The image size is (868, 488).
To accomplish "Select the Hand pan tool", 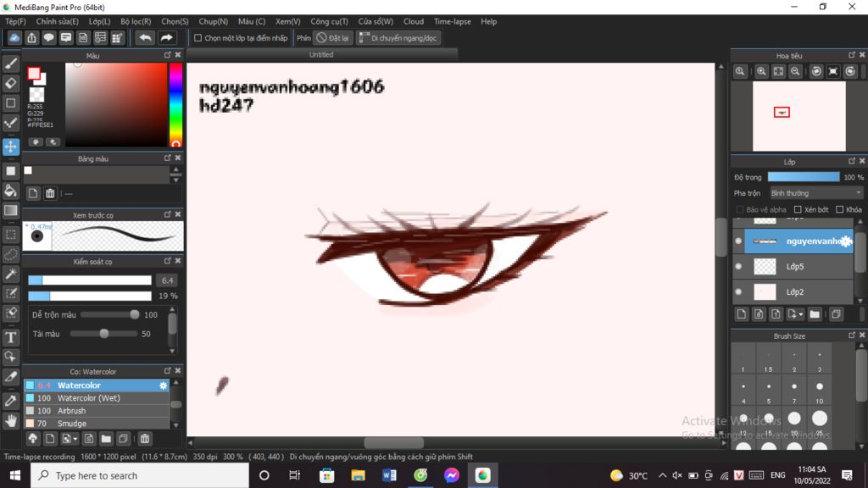I will (10, 421).
